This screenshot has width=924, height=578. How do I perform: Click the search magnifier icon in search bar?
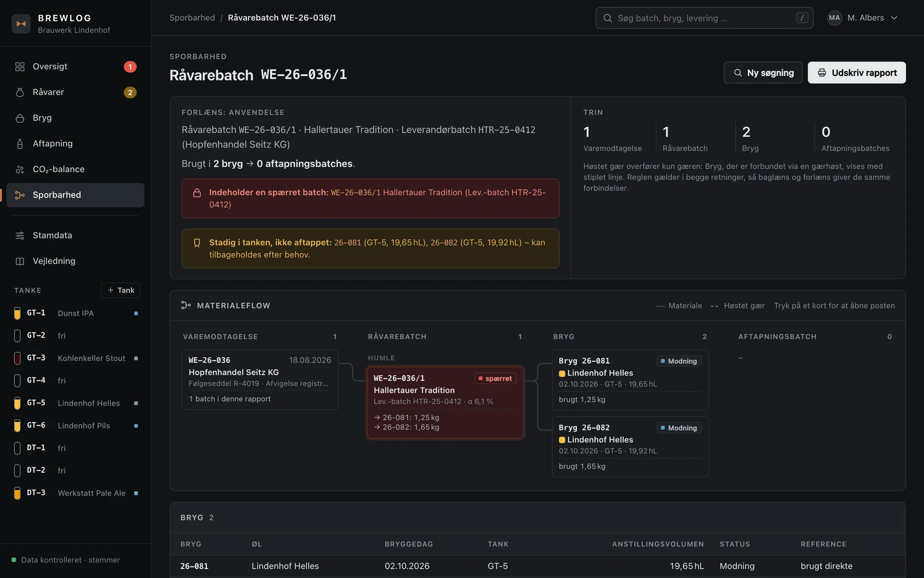tap(608, 18)
